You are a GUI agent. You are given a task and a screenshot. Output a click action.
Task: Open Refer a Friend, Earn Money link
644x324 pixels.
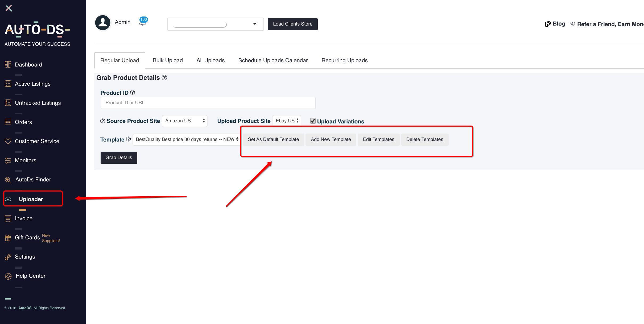point(610,24)
